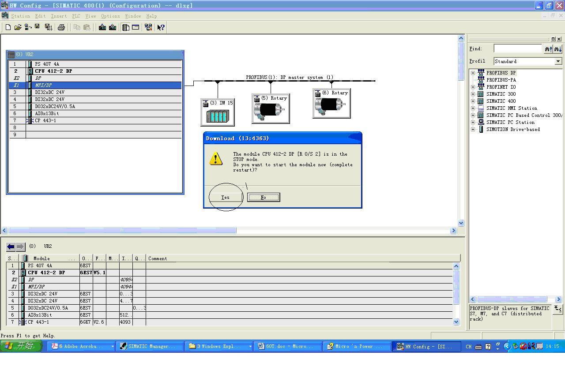Select PS 407 4A in UR2 rack
Image resolution: width=565 pixels, height=392 pixels.
pyautogui.click(x=95, y=64)
